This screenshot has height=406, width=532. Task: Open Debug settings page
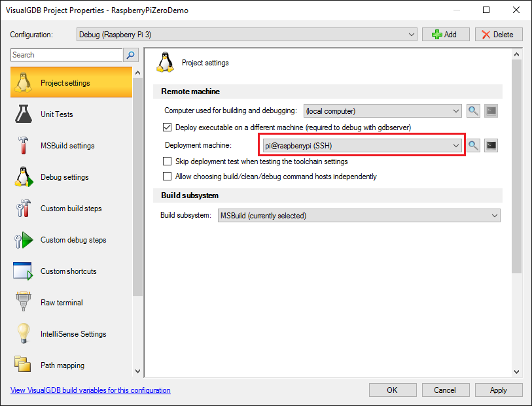(71, 177)
